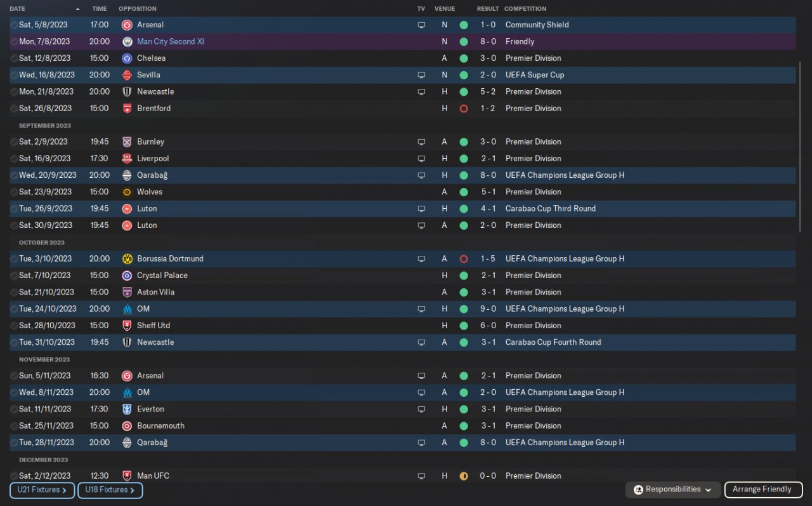Click the Borussia Dortmund club badge

[127, 258]
